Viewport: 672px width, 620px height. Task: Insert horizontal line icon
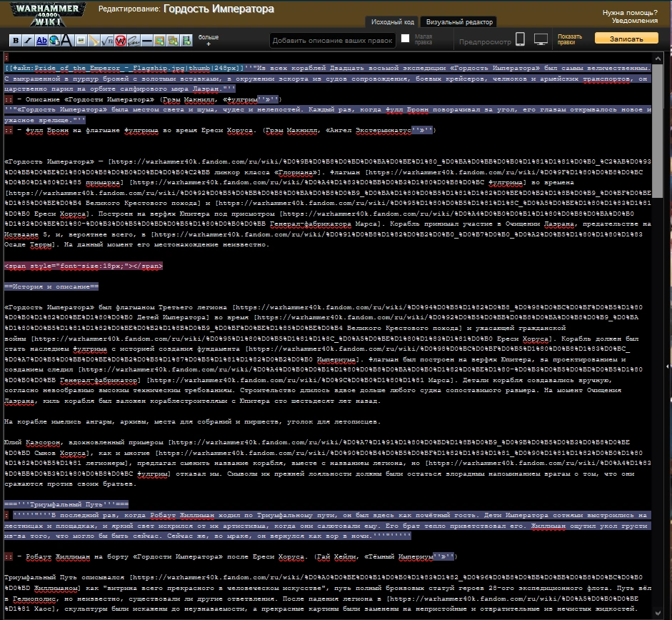click(146, 40)
